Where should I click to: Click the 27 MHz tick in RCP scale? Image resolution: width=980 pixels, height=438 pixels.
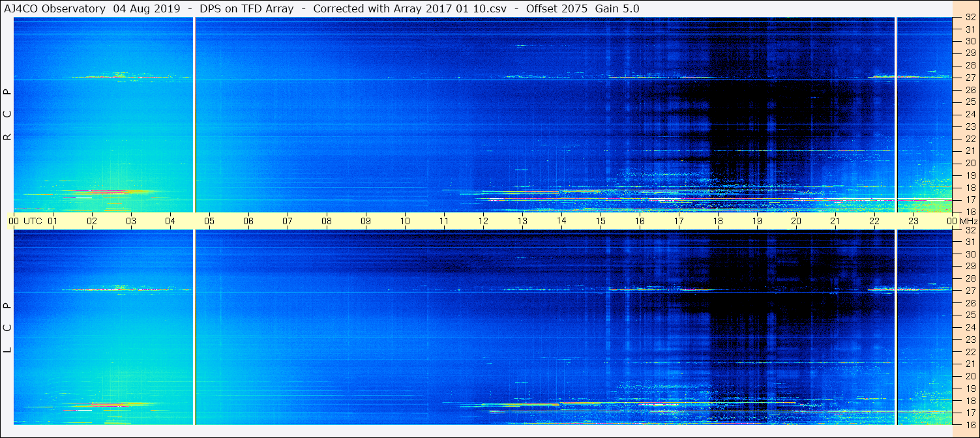[970, 78]
